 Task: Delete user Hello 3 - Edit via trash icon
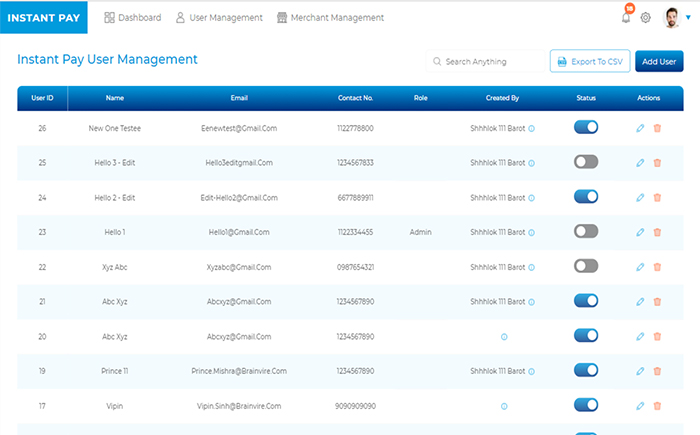[x=657, y=163]
